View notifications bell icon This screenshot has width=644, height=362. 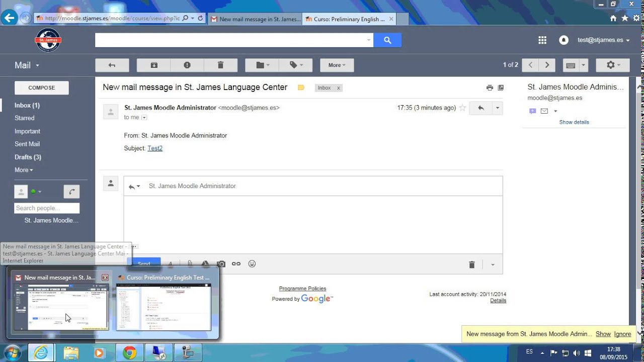[x=563, y=40]
